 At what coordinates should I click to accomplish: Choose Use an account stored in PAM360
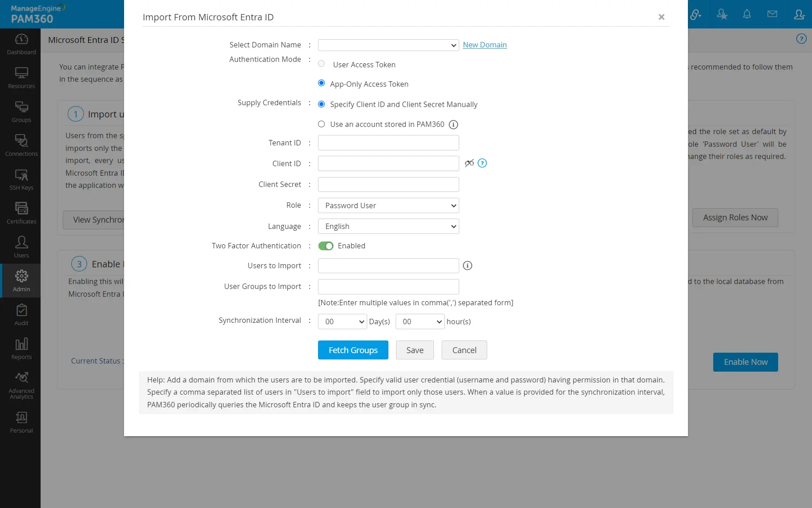(322, 124)
